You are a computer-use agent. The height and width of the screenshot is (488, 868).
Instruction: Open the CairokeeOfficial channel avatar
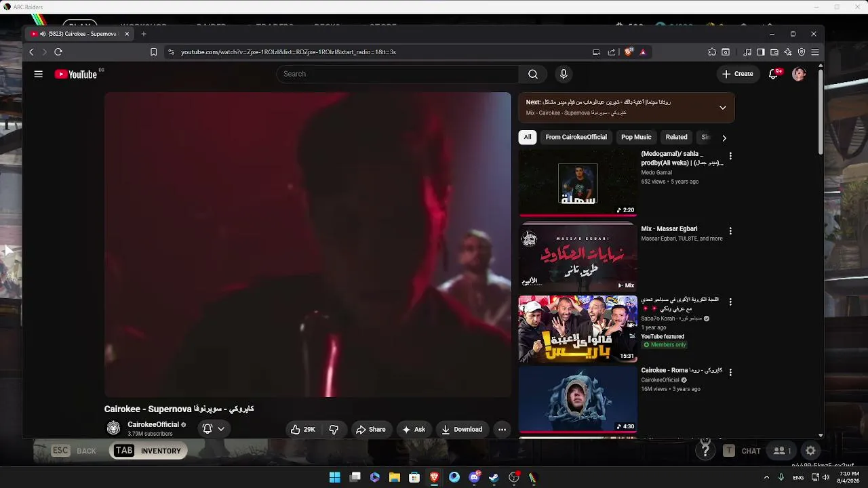tap(113, 428)
